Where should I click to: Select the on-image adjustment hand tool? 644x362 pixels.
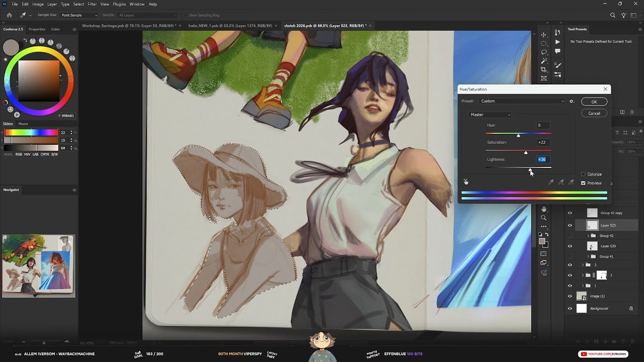pos(466,182)
